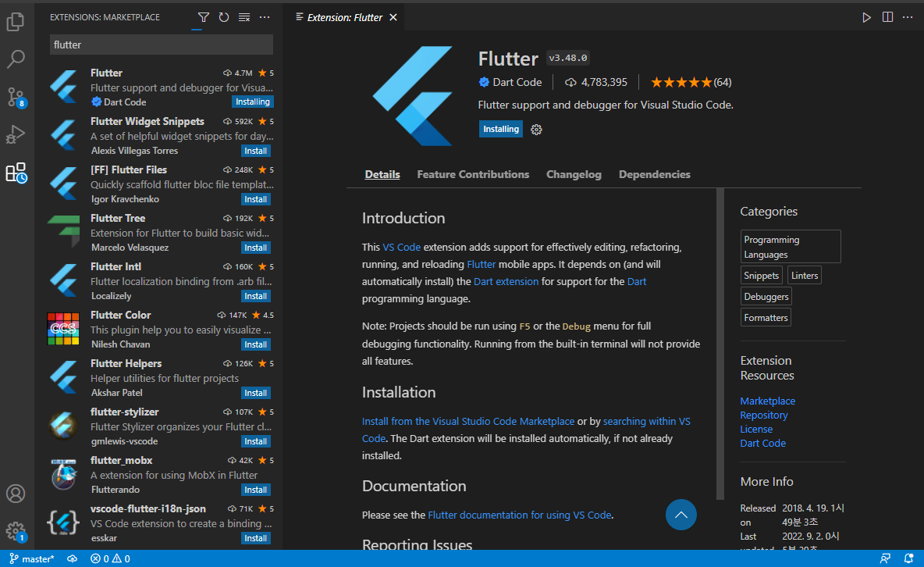The width and height of the screenshot is (924, 567).
Task: Open notifications bell in status bar
Action: click(x=908, y=558)
